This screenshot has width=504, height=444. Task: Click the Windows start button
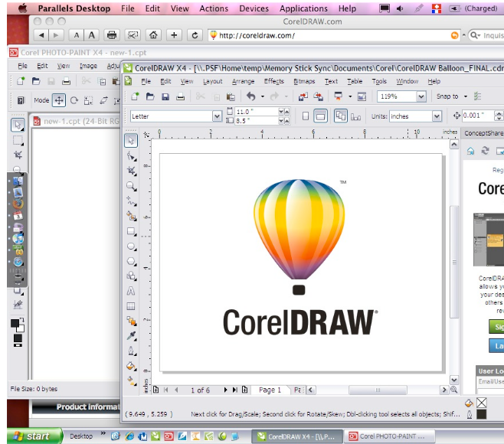tap(31, 436)
